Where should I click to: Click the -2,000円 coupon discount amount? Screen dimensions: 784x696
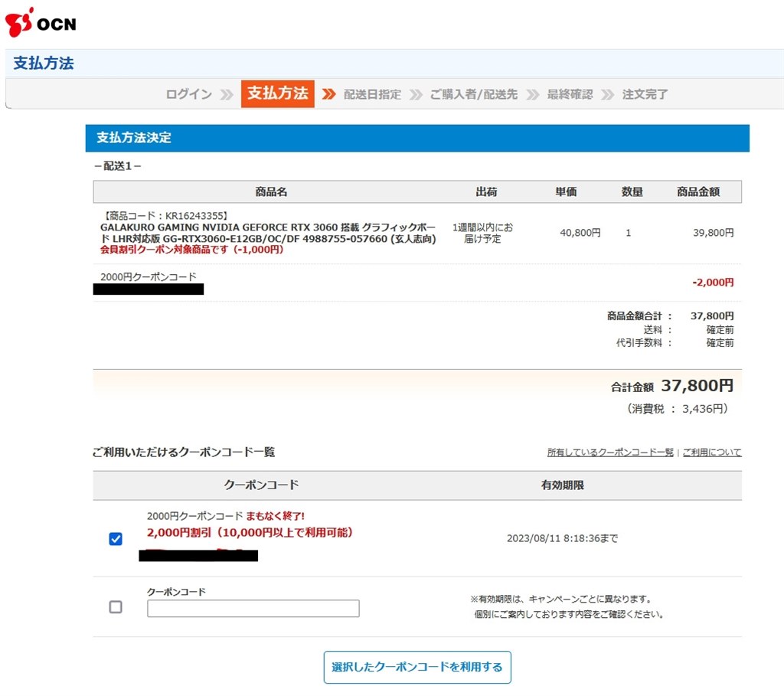pos(713,283)
